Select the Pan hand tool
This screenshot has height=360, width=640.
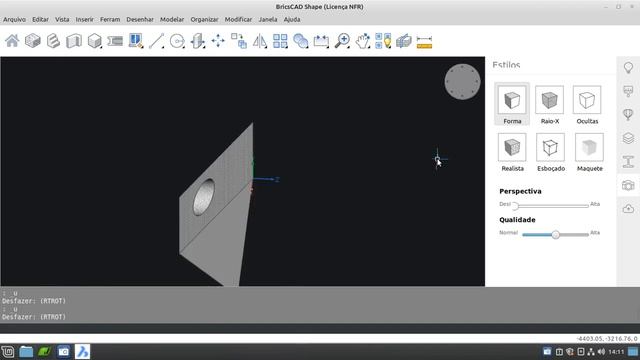coord(362,41)
